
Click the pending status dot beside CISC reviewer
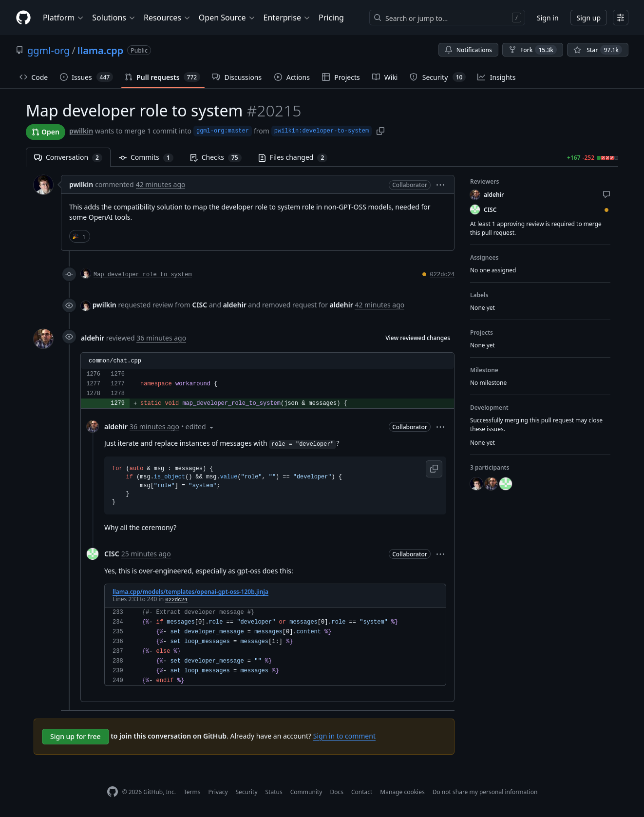coord(606,210)
